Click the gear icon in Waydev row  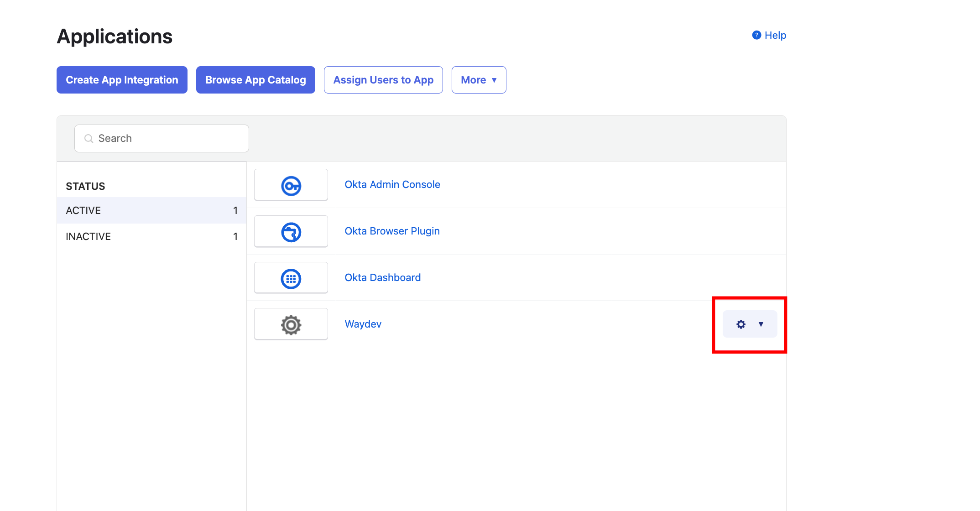(x=741, y=324)
